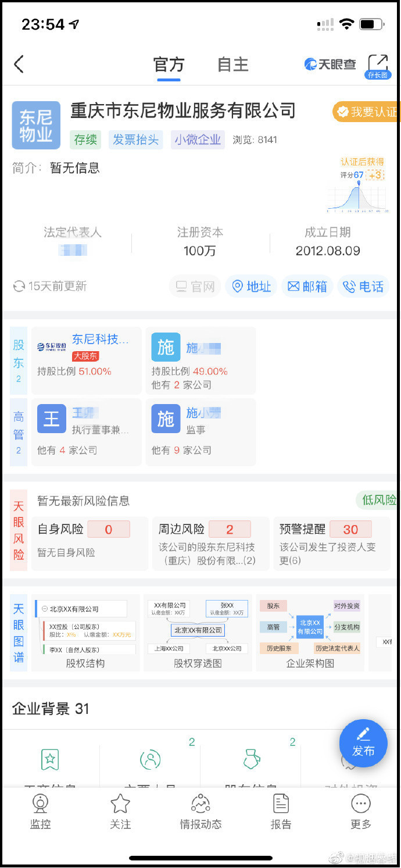
Task: Call using the 电话 button
Action: (363, 286)
